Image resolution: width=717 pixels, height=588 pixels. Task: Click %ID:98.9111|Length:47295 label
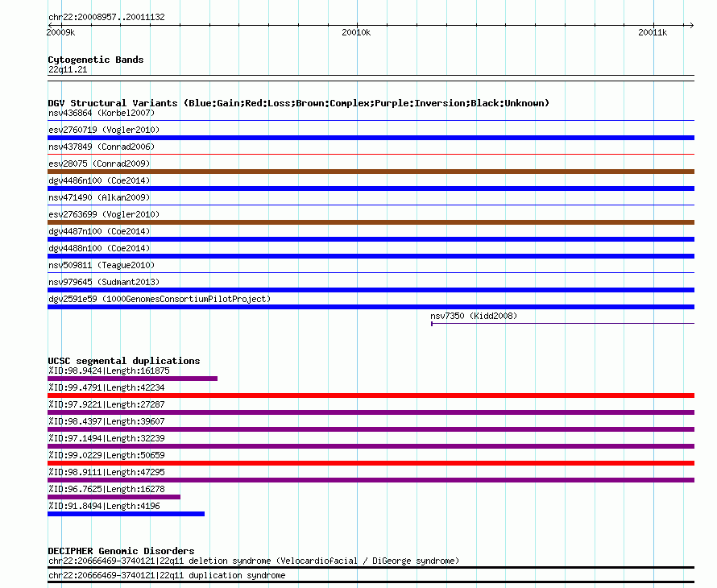pos(106,472)
